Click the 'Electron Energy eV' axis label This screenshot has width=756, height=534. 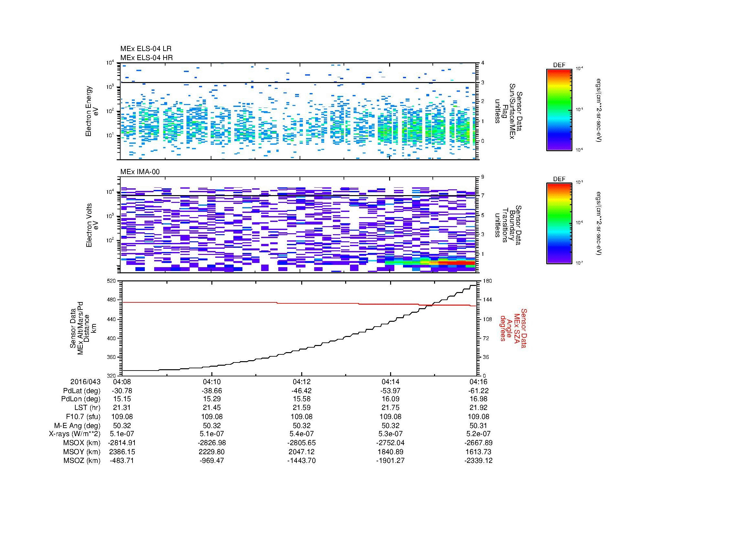coord(92,111)
